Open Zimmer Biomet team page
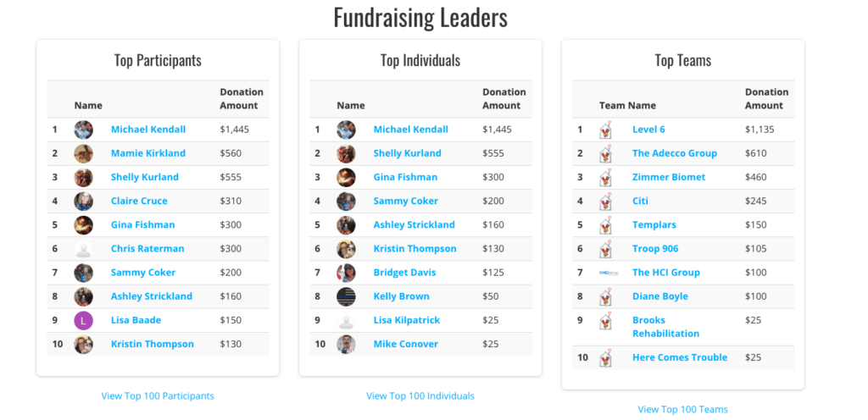 coord(669,177)
